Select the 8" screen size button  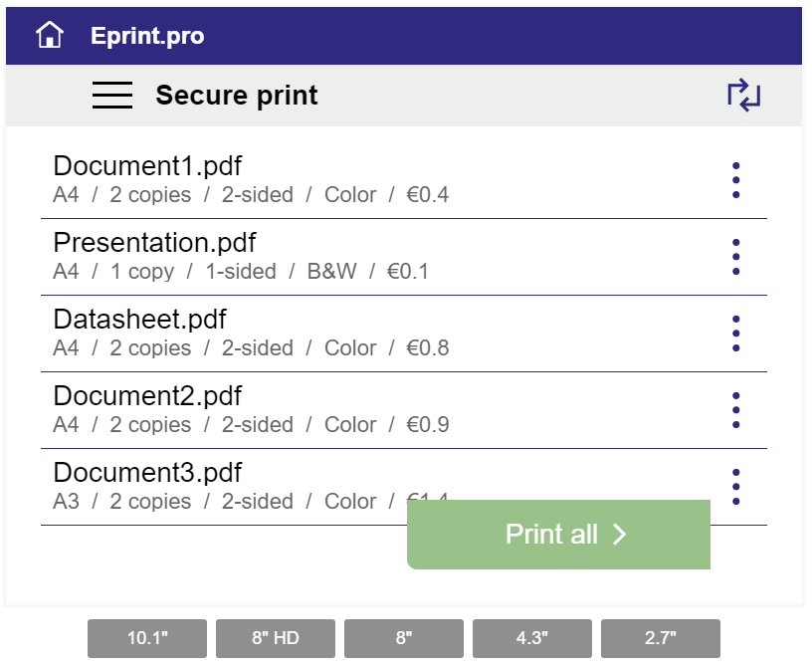404,638
